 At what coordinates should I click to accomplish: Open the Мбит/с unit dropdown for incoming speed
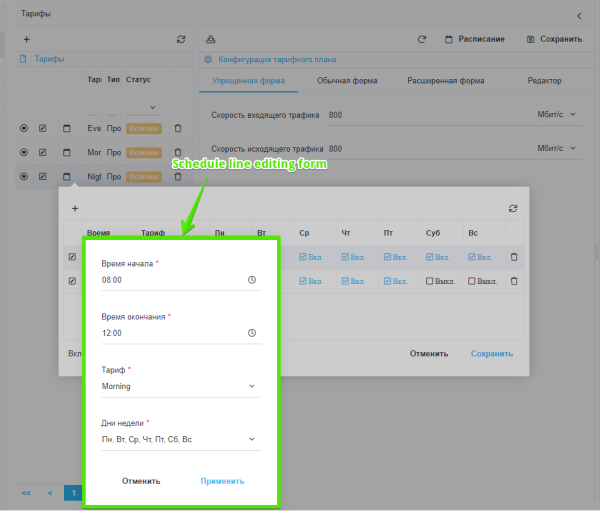tap(558, 115)
